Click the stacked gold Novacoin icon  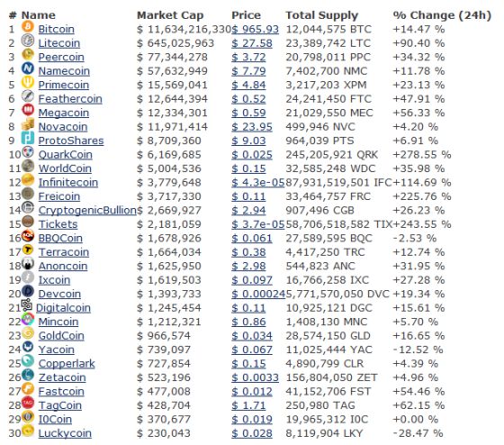click(28, 124)
